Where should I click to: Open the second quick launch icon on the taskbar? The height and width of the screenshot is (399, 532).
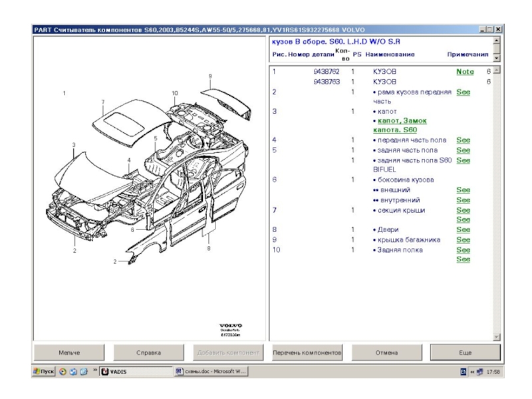73,372
